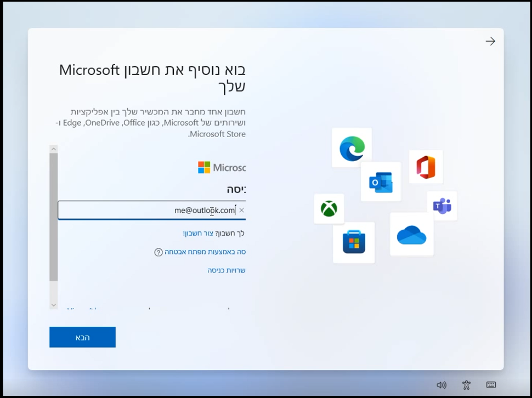Click the Outlook icon
This screenshot has height=398, width=532.
pos(381,182)
